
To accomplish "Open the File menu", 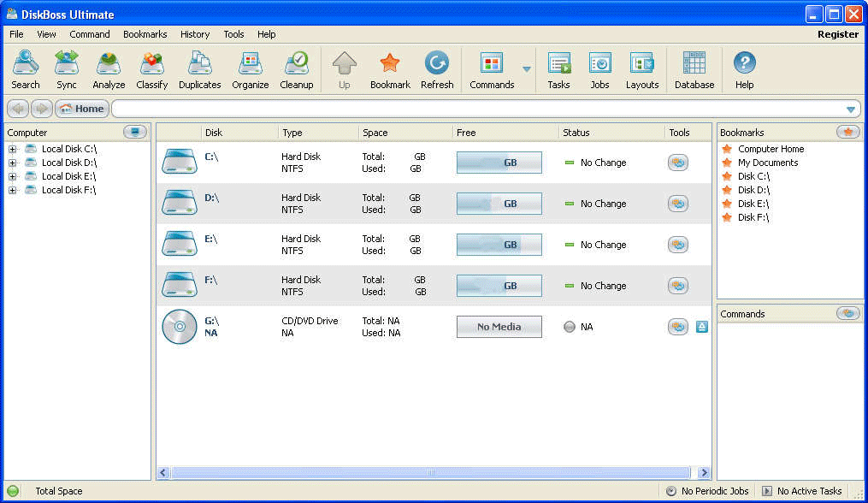I will 16,34.
